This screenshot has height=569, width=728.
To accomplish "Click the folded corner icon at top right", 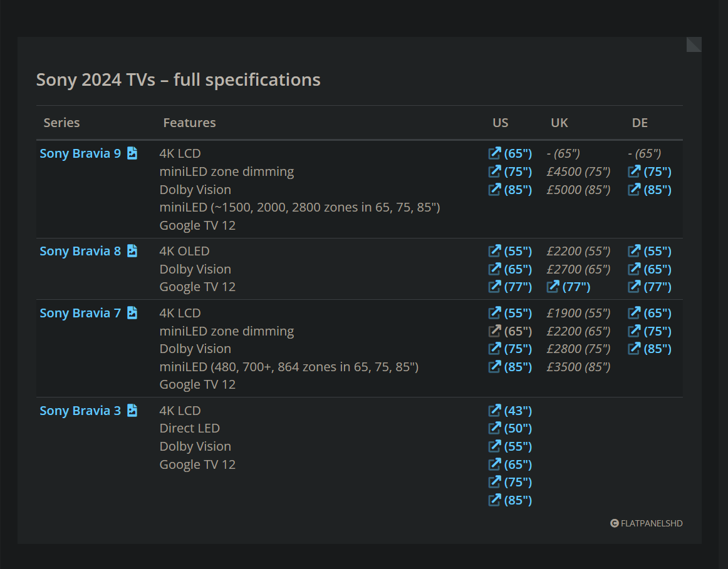I will click(x=694, y=44).
